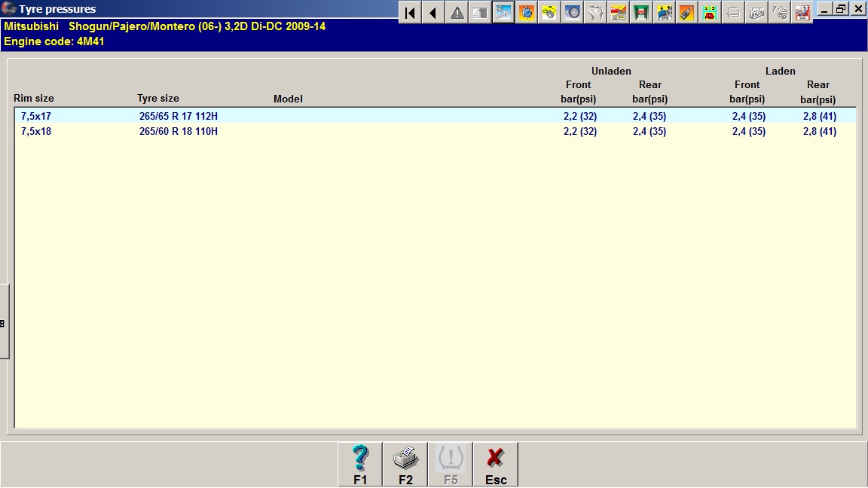Open the wheel and tyre toolbar icon
Screen dimensions: 868x488
573,12
